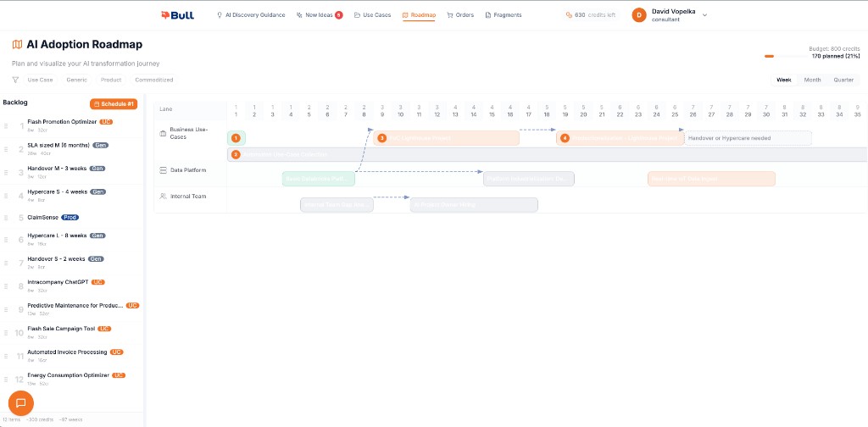This screenshot has height=427, width=868.
Task: Switch timeline to Quarter view
Action: (843, 80)
